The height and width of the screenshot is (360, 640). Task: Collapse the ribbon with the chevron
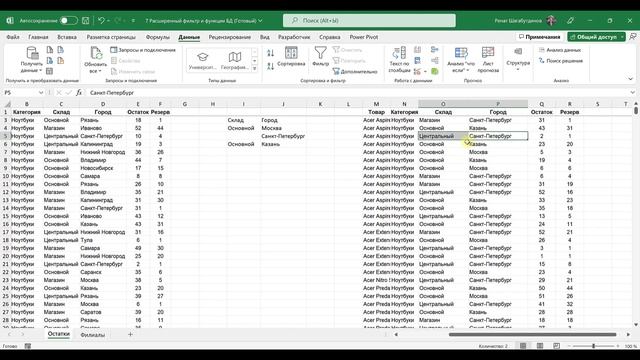click(x=630, y=79)
